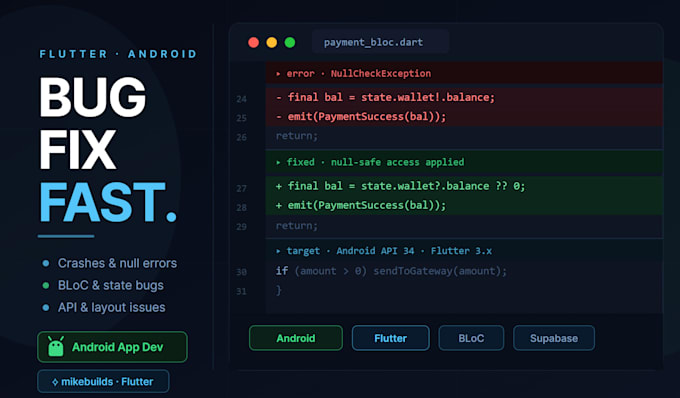Click line number 24 in the gutter
The height and width of the screenshot is (398, 680).
(242, 99)
